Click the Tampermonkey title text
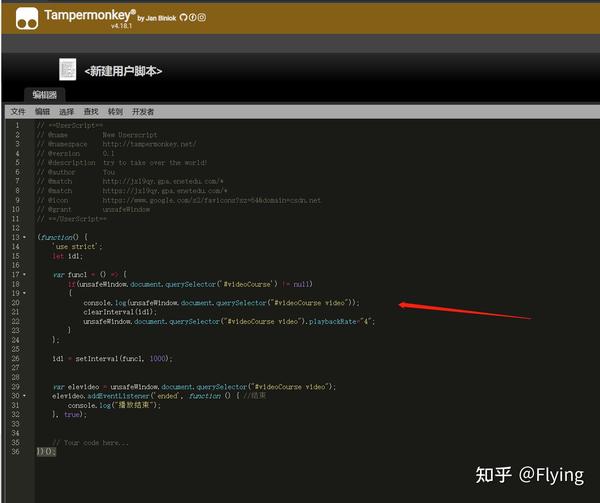Screen dimensions: 600x503 point(90,15)
